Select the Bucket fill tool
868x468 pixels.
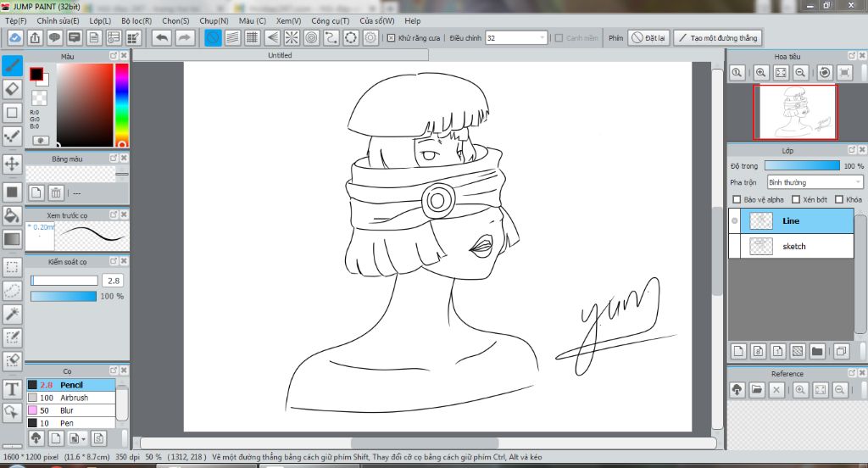[12, 216]
